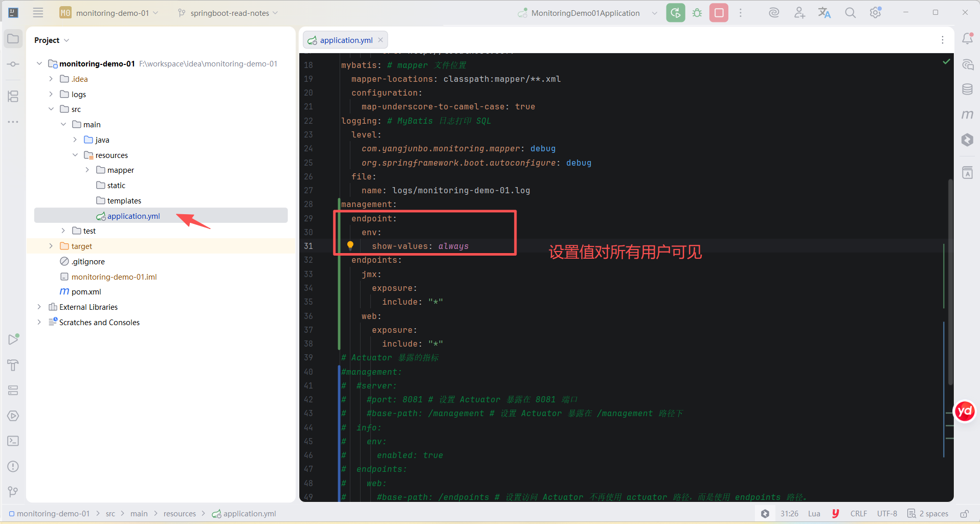The width and height of the screenshot is (980, 524).
Task: Toggle read-only lock in status bar
Action: 964,514
